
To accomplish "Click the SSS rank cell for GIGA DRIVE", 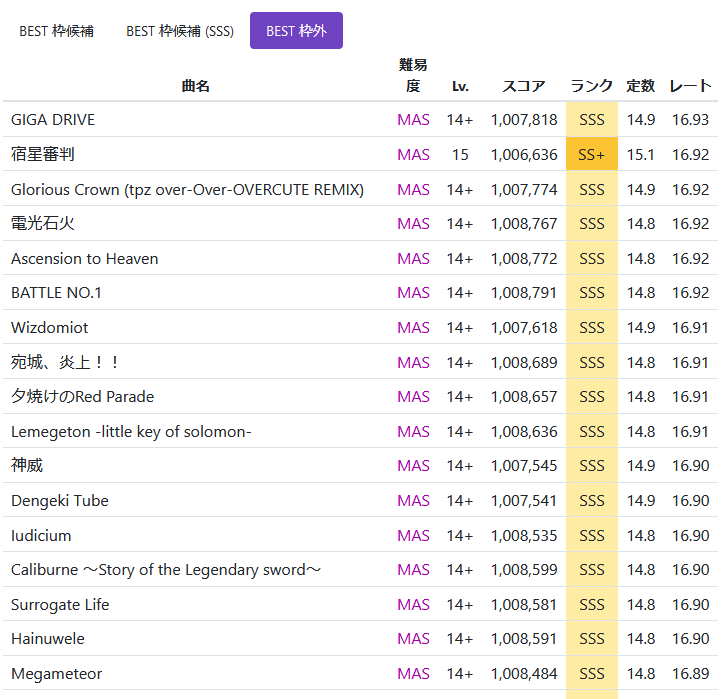I will [x=592, y=120].
